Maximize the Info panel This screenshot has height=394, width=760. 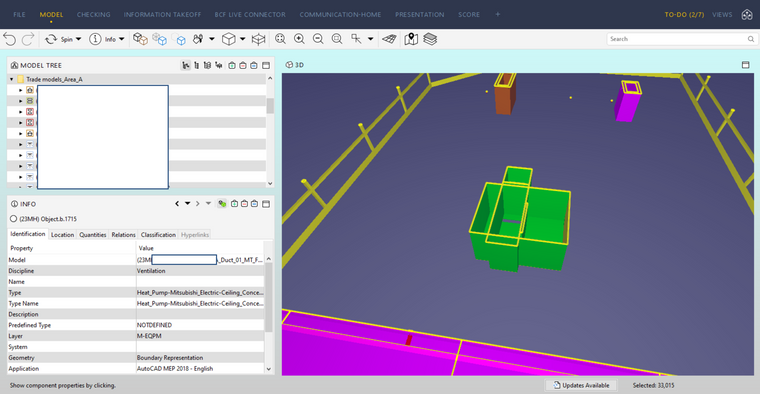(x=266, y=204)
